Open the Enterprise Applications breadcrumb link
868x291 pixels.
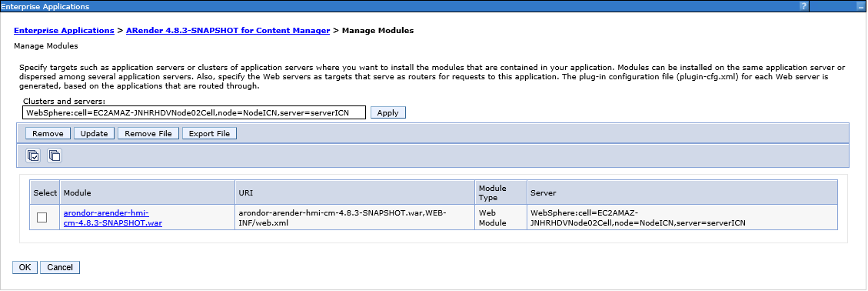click(64, 31)
